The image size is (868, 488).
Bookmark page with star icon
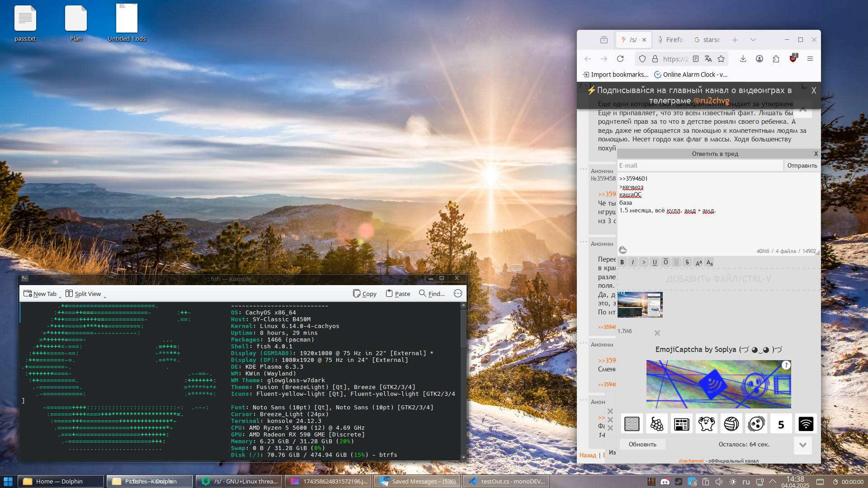tap(721, 59)
